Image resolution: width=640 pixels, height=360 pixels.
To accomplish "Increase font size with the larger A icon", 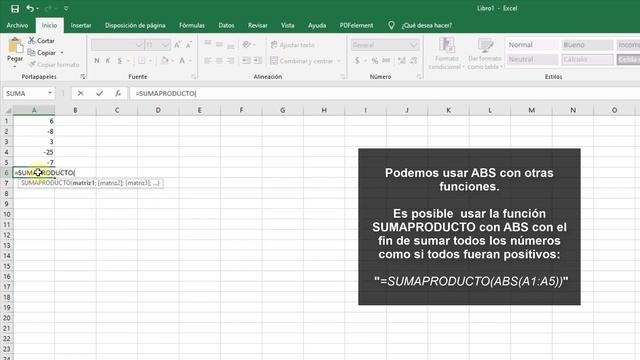I will [177, 45].
